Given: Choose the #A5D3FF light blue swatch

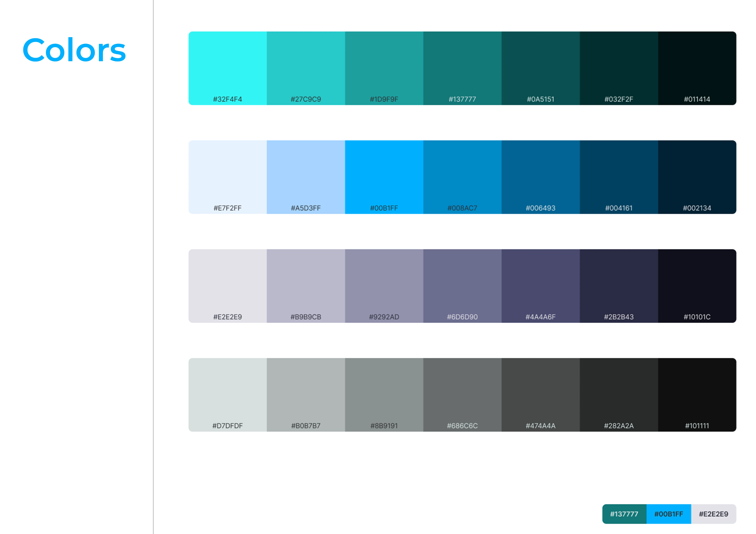Looking at the screenshot, I should pos(306,177).
